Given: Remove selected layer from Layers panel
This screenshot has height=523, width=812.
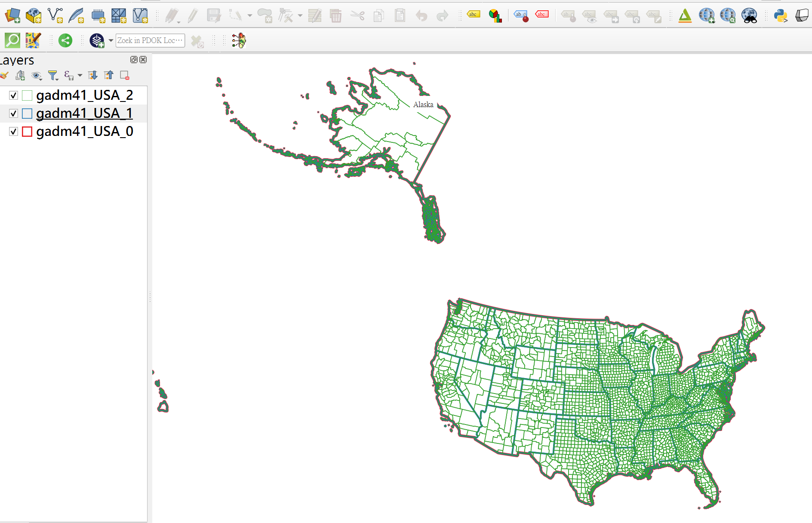Looking at the screenshot, I should pyautogui.click(x=125, y=76).
